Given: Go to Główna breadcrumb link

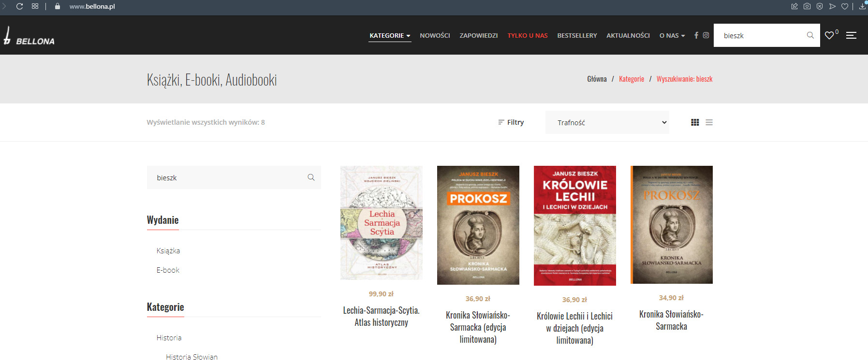Looking at the screenshot, I should click(x=597, y=79).
